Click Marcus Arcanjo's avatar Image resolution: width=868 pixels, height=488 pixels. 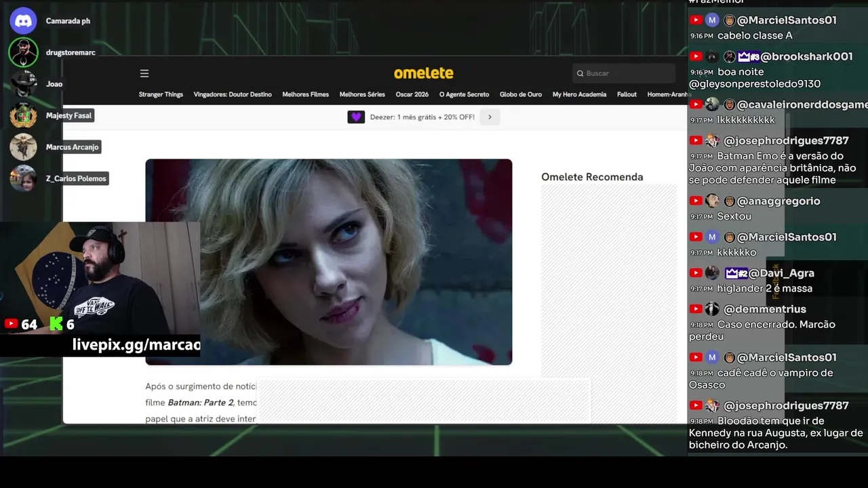(x=23, y=147)
